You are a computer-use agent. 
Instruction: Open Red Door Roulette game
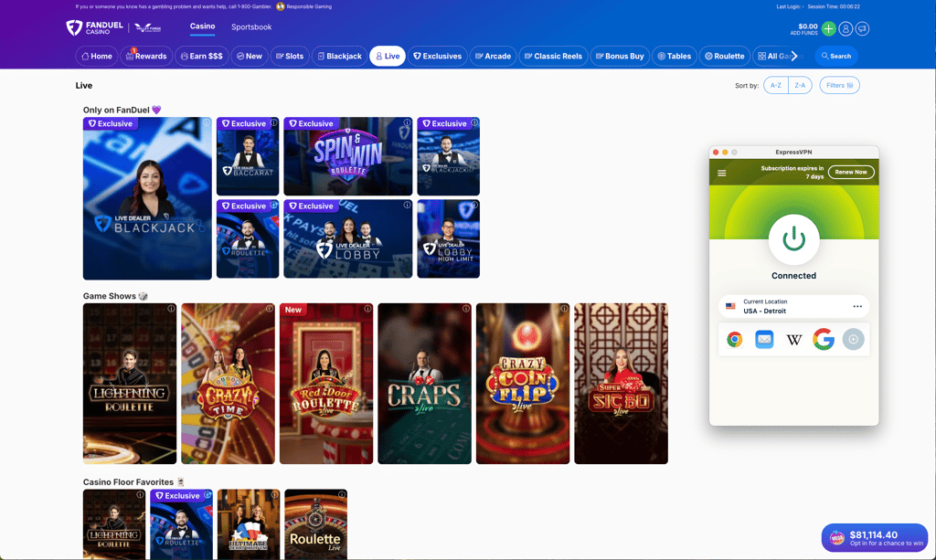point(326,384)
